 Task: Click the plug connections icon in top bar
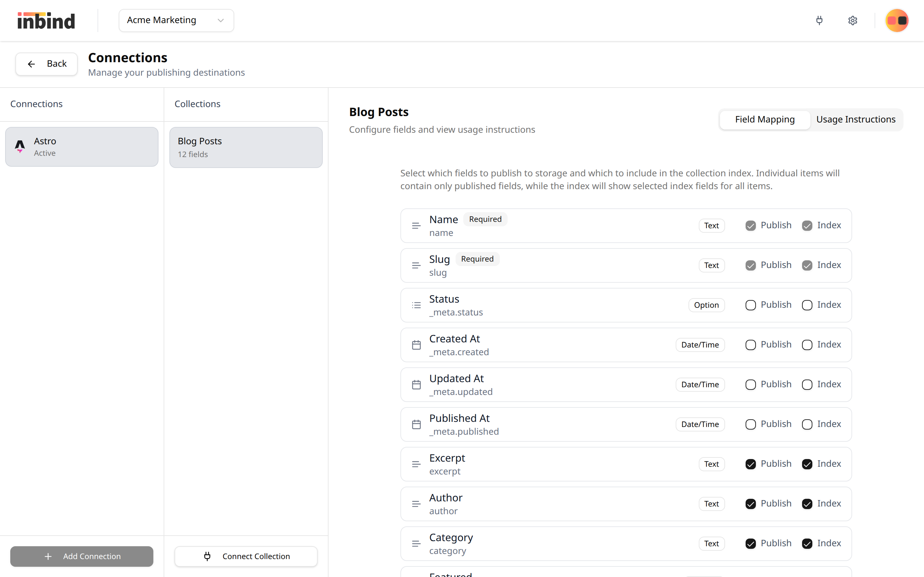[x=819, y=20]
